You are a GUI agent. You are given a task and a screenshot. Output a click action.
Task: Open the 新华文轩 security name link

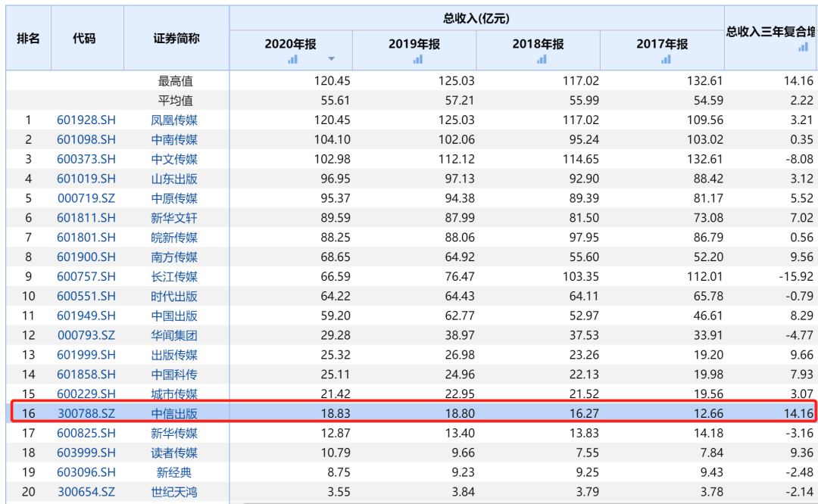click(174, 218)
